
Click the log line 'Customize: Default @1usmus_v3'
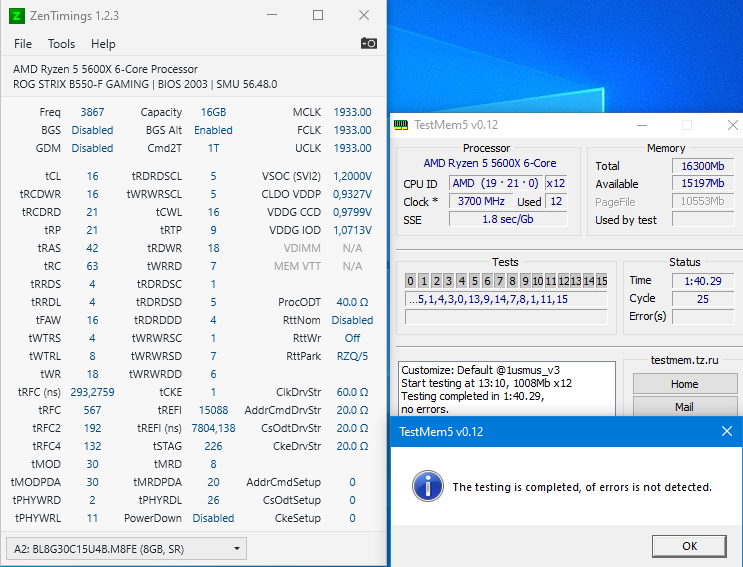click(x=480, y=370)
